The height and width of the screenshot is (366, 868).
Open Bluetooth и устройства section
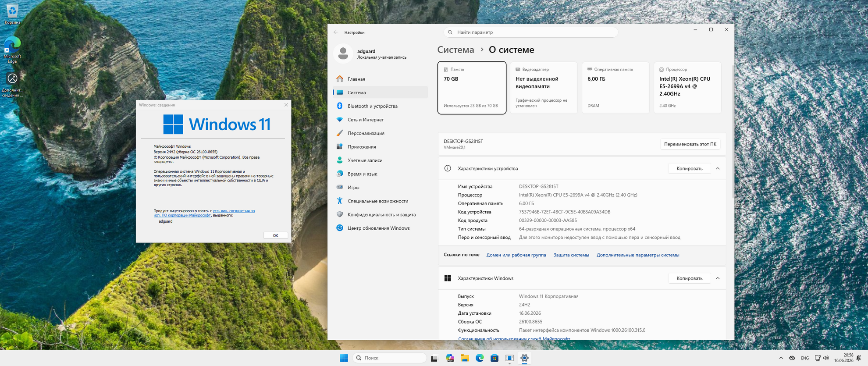click(x=380, y=106)
